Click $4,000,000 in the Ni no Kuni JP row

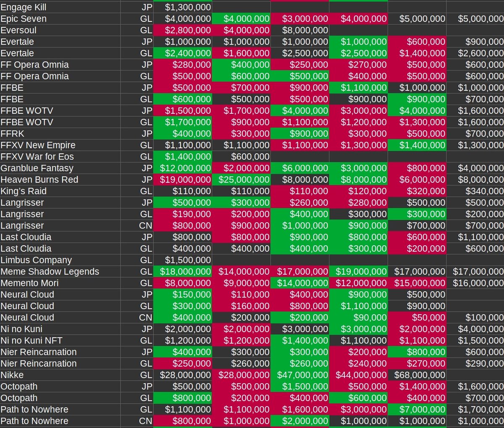point(475,328)
